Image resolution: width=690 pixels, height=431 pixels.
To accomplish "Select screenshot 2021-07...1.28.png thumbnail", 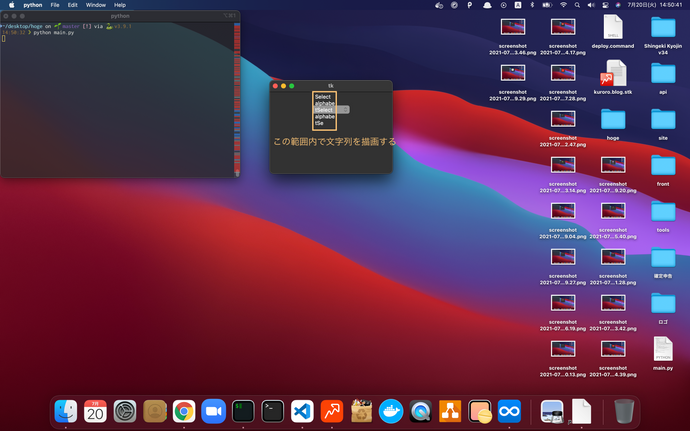I will (x=613, y=257).
